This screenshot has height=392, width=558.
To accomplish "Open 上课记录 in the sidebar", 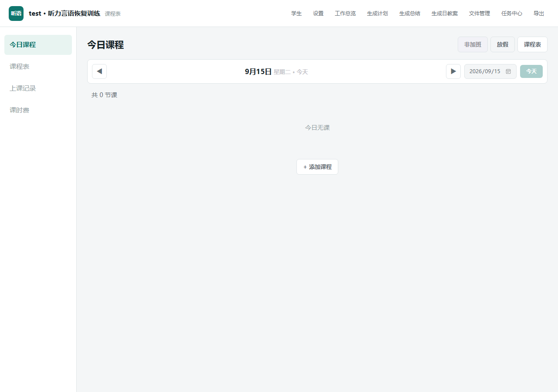I will pyautogui.click(x=38, y=88).
